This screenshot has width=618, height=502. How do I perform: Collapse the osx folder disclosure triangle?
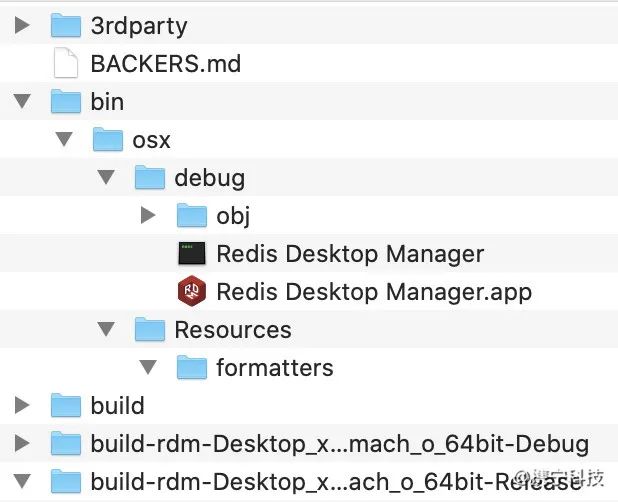(x=64, y=139)
